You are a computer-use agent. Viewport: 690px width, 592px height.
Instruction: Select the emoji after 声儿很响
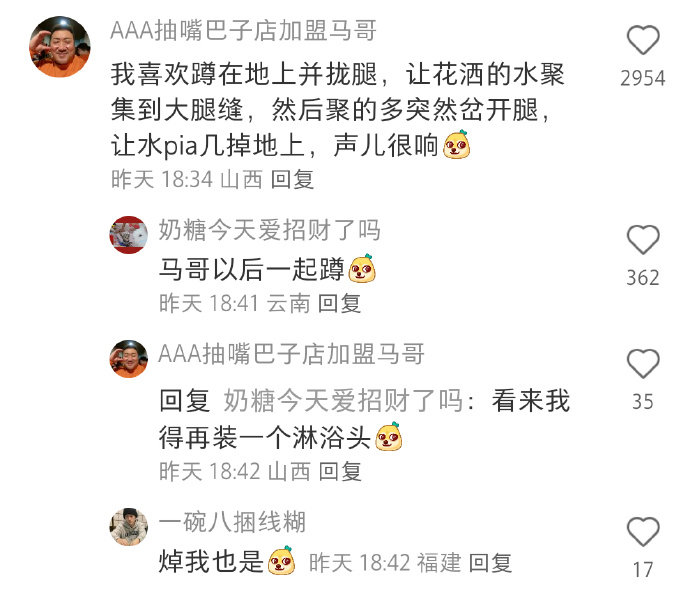point(456,144)
